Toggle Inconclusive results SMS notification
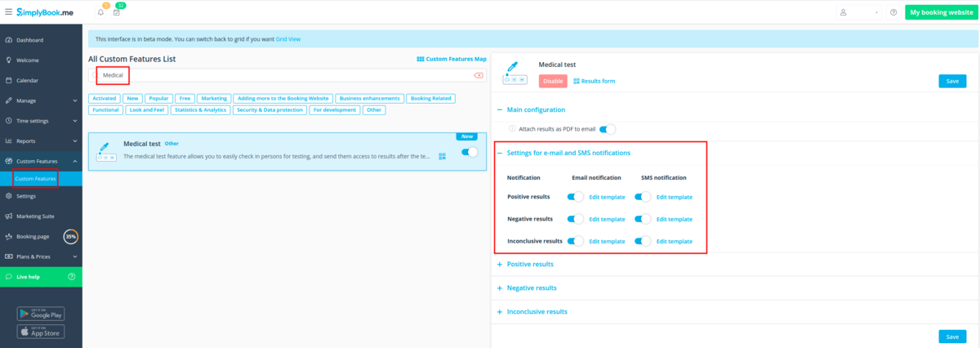This screenshot has height=348, width=980. coord(644,241)
